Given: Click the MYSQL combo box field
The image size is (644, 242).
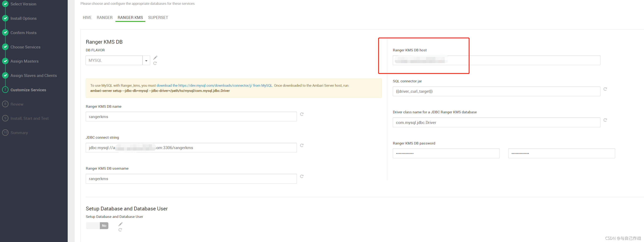Looking at the screenshot, I should click(114, 60).
